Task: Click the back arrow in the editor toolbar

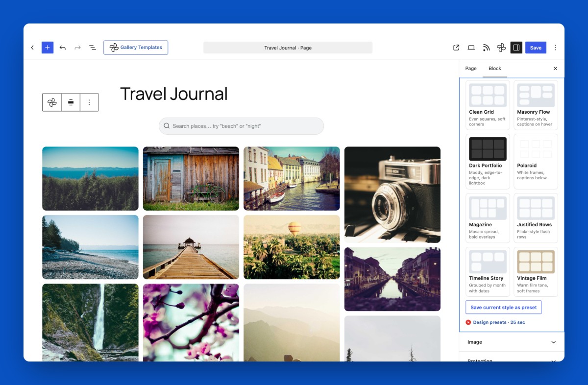Action: (32, 48)
